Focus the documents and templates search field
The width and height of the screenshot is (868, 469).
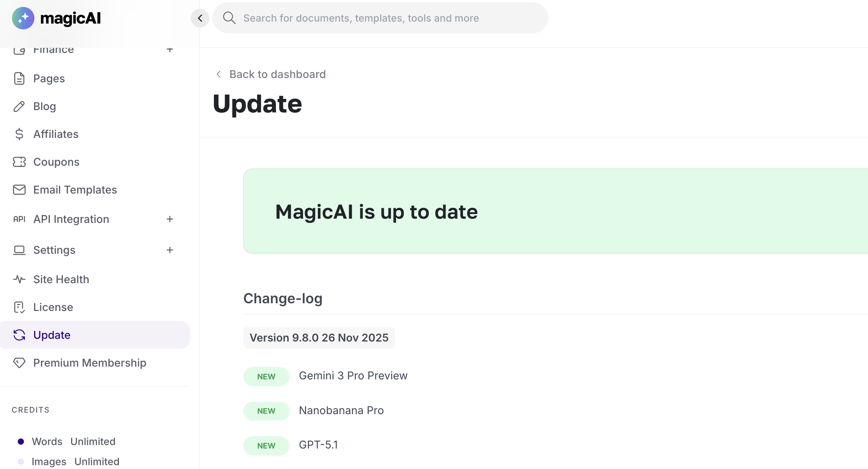click(386, 18)
